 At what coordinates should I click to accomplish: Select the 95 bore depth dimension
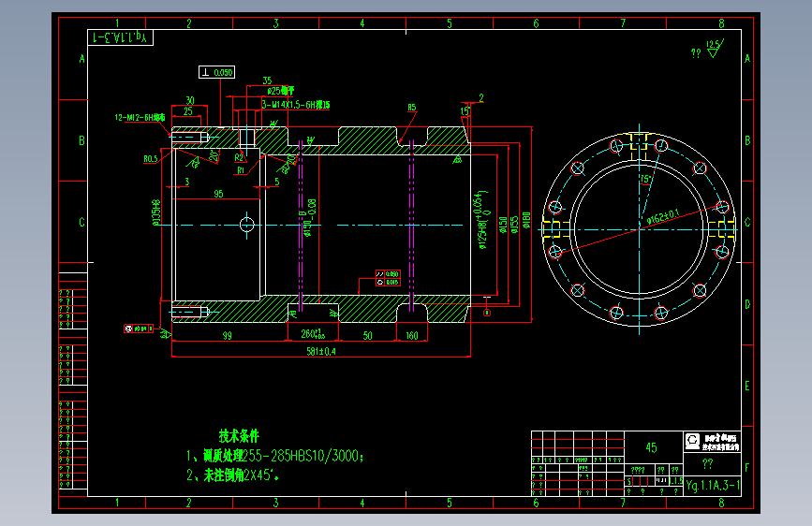pos(218,194)
